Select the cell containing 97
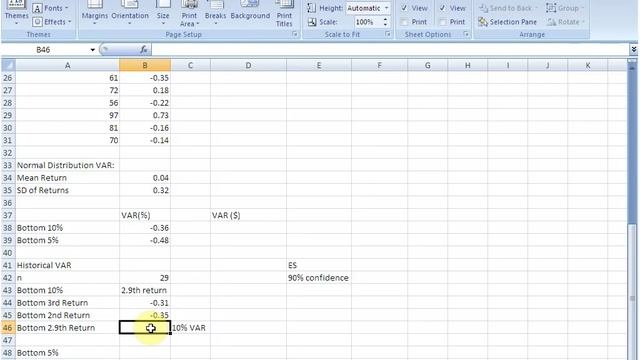 (x=67, y=116)
